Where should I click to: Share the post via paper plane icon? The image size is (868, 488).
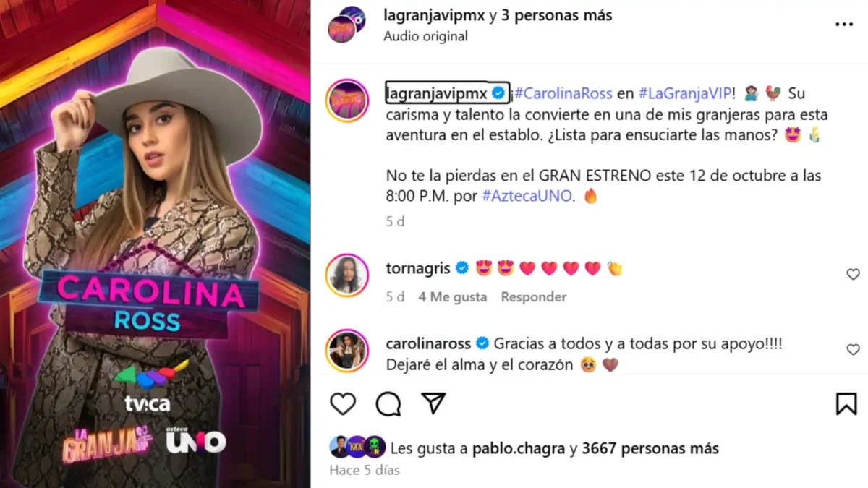433,403
